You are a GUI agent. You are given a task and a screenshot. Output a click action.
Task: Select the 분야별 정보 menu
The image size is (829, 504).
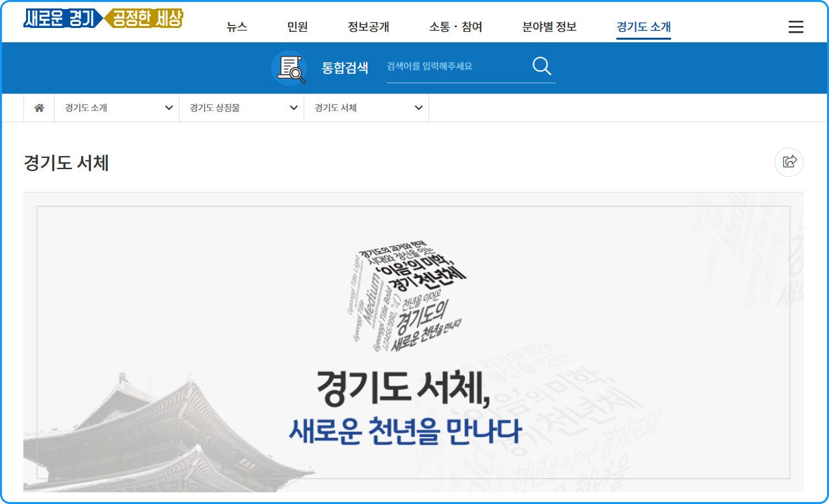(x=549, y=27)
